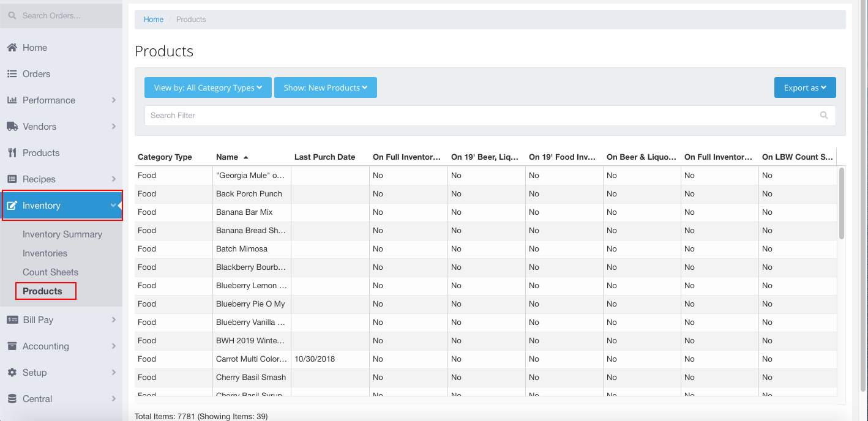
Task: Open the View by: All Category Types dropdown
Action: (x=208, y=88)
